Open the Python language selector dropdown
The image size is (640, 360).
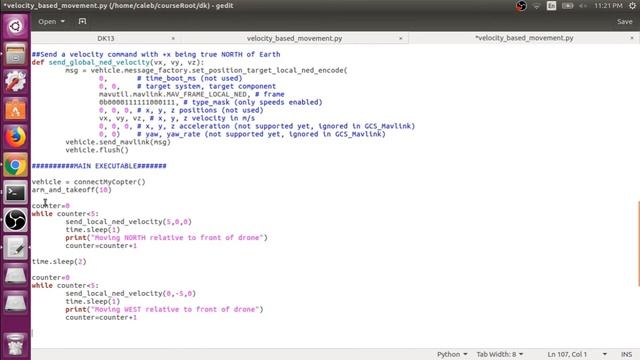tap(452, 354)
